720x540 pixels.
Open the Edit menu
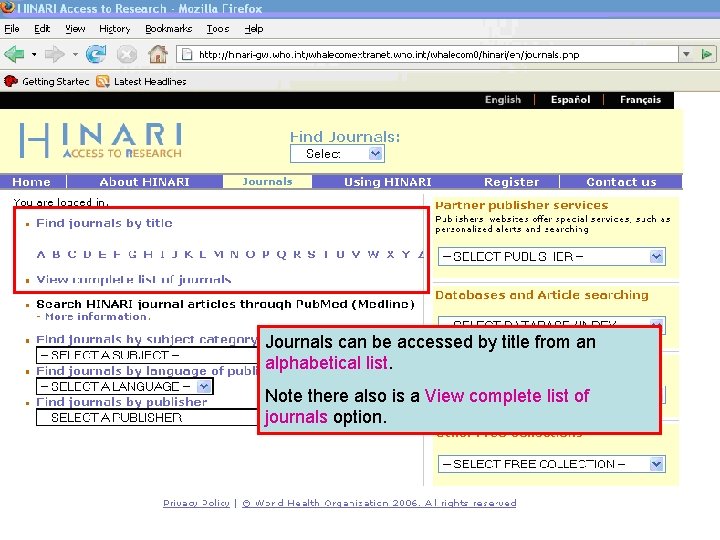pos(42,29)
